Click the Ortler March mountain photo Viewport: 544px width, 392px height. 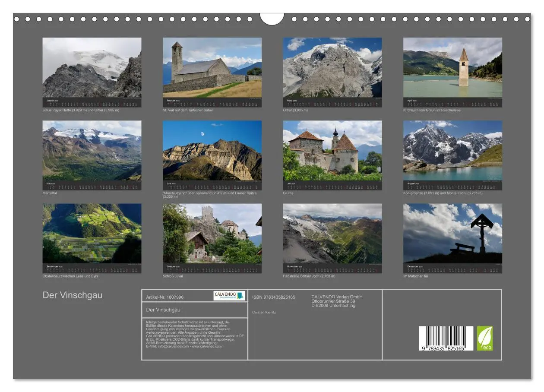332,67
